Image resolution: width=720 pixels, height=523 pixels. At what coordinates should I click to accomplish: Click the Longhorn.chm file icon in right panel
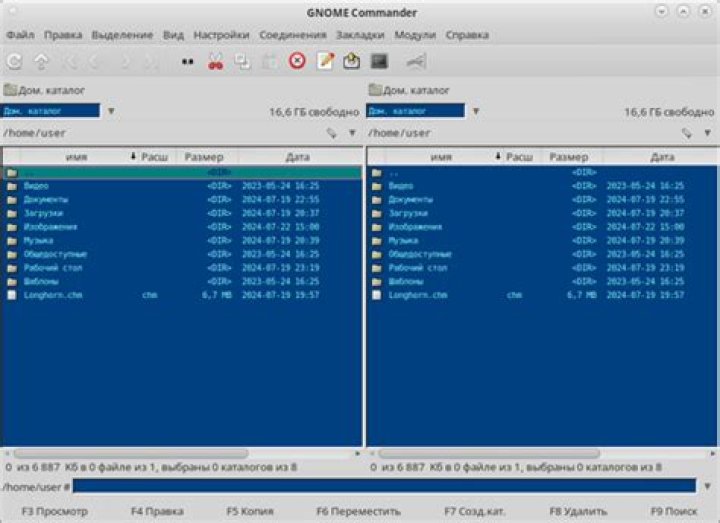[377, 295]
